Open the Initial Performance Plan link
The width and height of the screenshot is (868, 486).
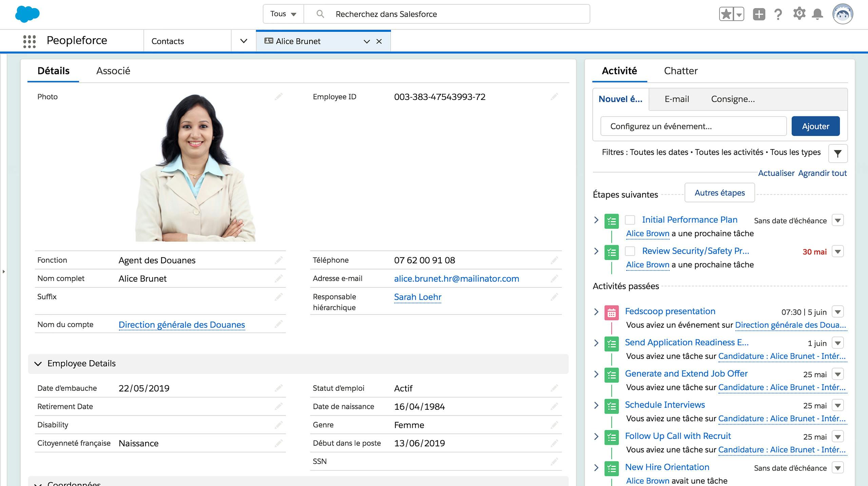pyautogui.click(x=690, y=220)
